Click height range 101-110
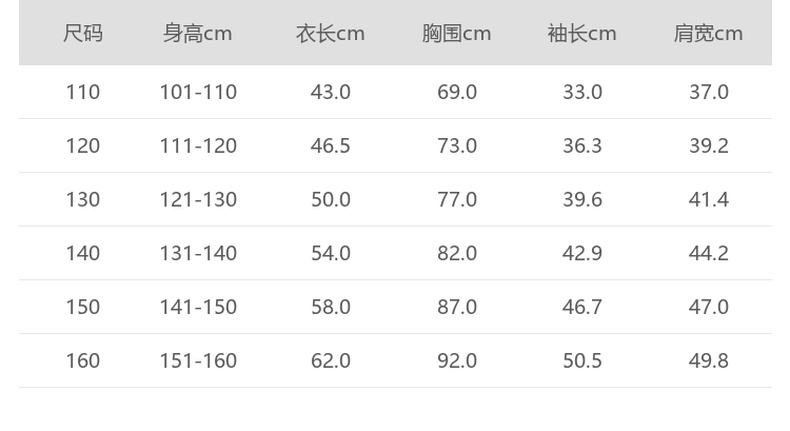Image resolution: width=790 pixels, height=431 pixels. (198, 92)
